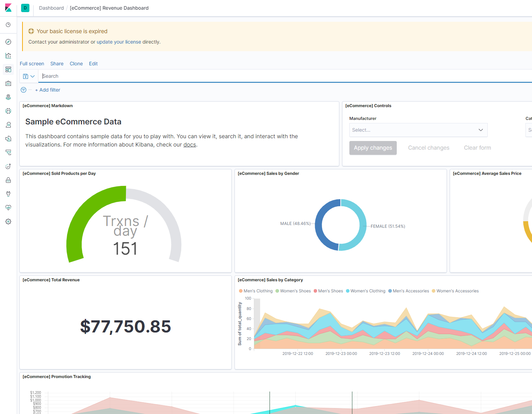The height and width of the screenshot is (414, 532).
Task: Open Machine Learning in the sidebar
Action: coord(8,111)
